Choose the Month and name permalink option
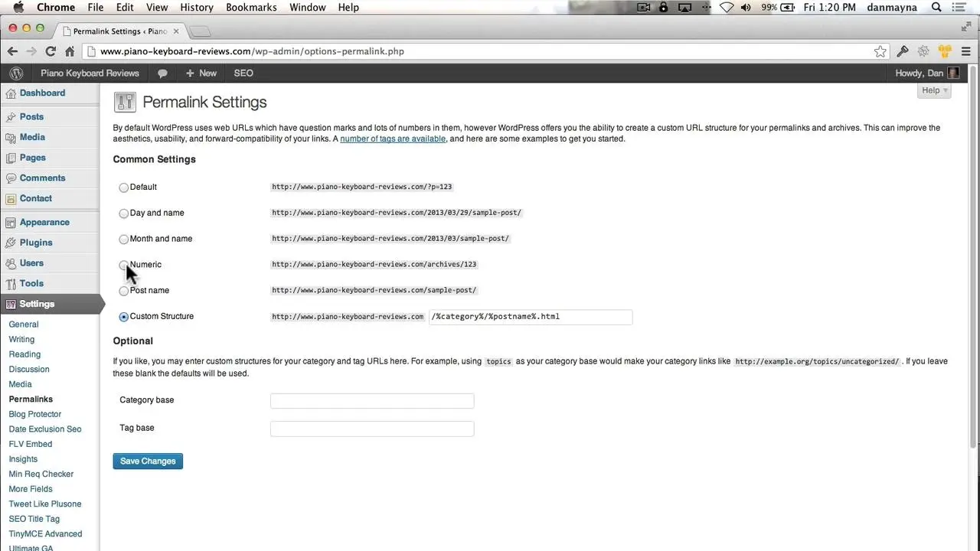The height and width of the screenshot is (551, 980). [124, 240]
